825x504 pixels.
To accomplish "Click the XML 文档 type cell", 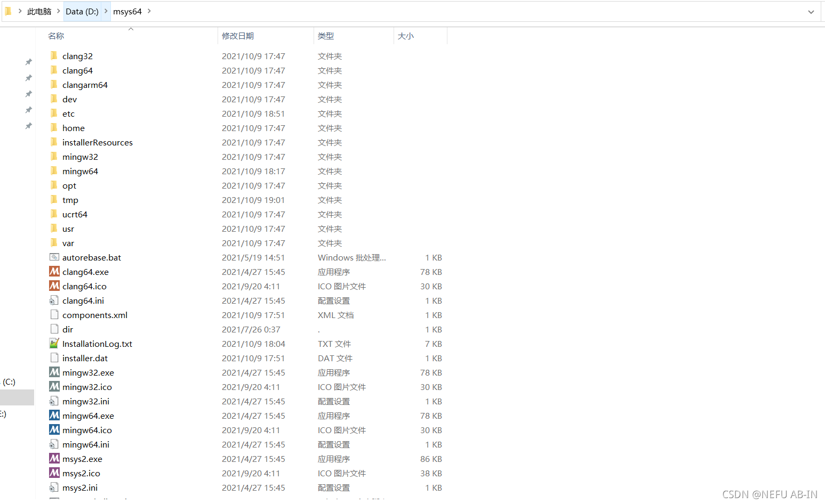I will coord(336,315).
